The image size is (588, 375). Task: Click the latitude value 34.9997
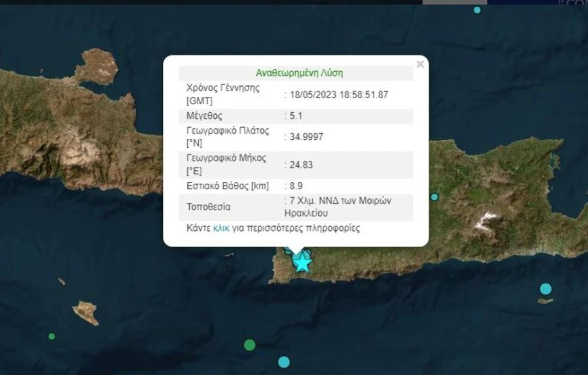coord(306,137)
